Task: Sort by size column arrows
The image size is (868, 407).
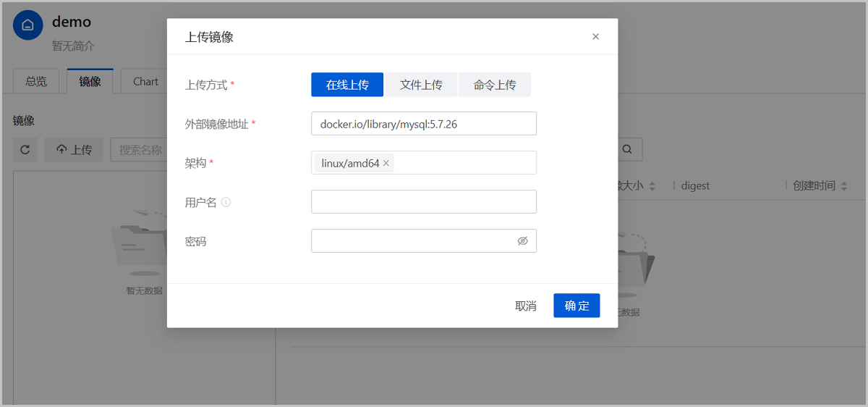Action: 652,186
